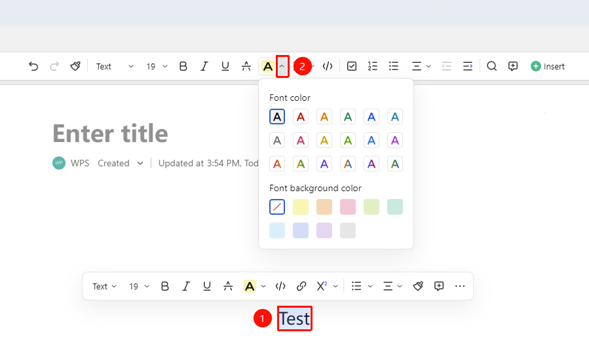Add comment from the floating toolbar
The image size is (589, 364).
click(439, 286)
